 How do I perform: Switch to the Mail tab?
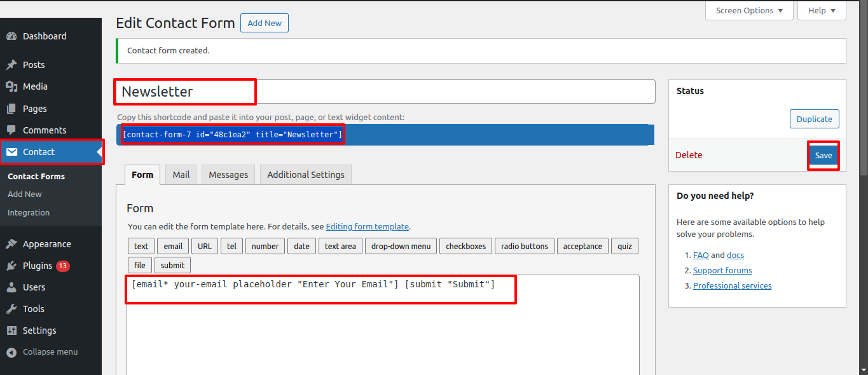[x=181, y=175]
